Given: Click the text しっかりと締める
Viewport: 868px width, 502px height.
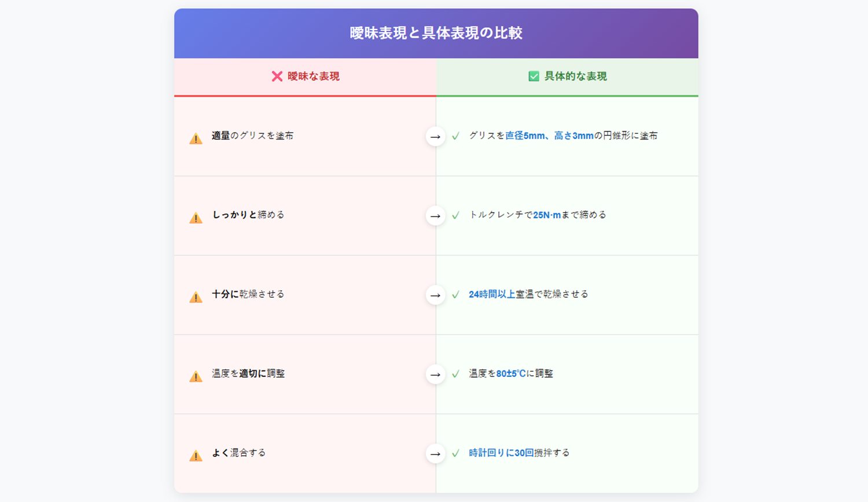Looking at the screenshot, I should pyautogui.click(x=249, y=215).
